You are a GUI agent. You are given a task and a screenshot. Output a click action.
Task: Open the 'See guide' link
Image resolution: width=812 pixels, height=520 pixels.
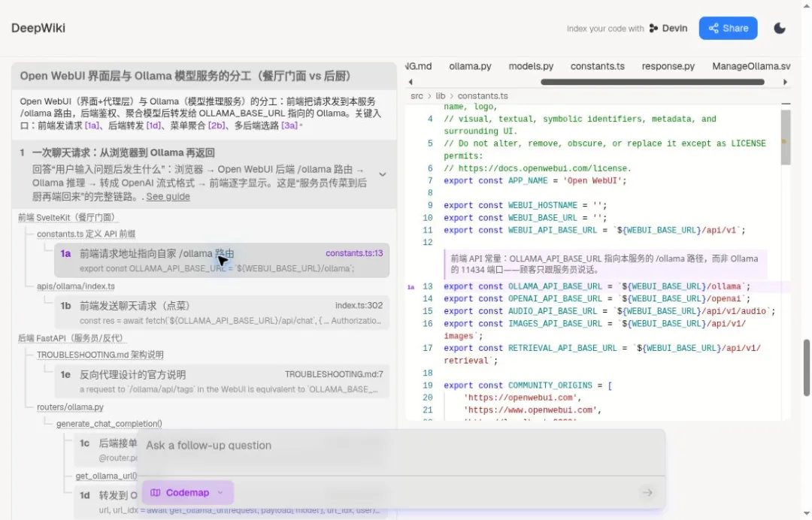pos(168,197)
